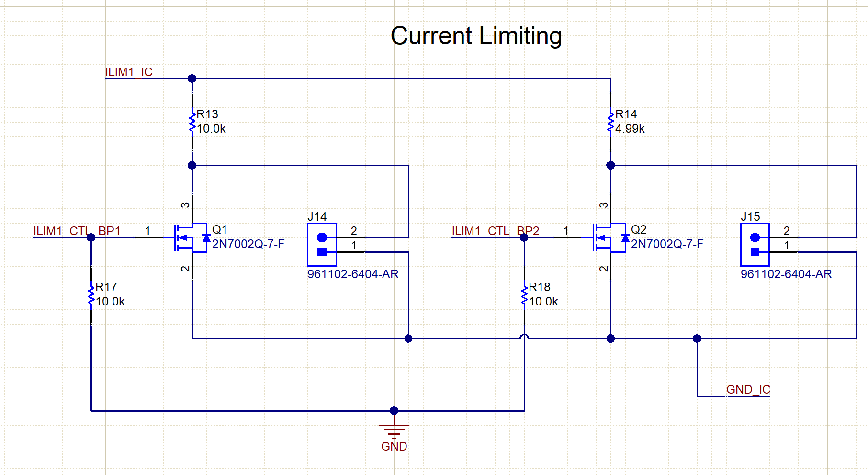The width and height of the screenshot is (868, 475).
Task: Click the Current Limiting title text
Action: [476, 35]
